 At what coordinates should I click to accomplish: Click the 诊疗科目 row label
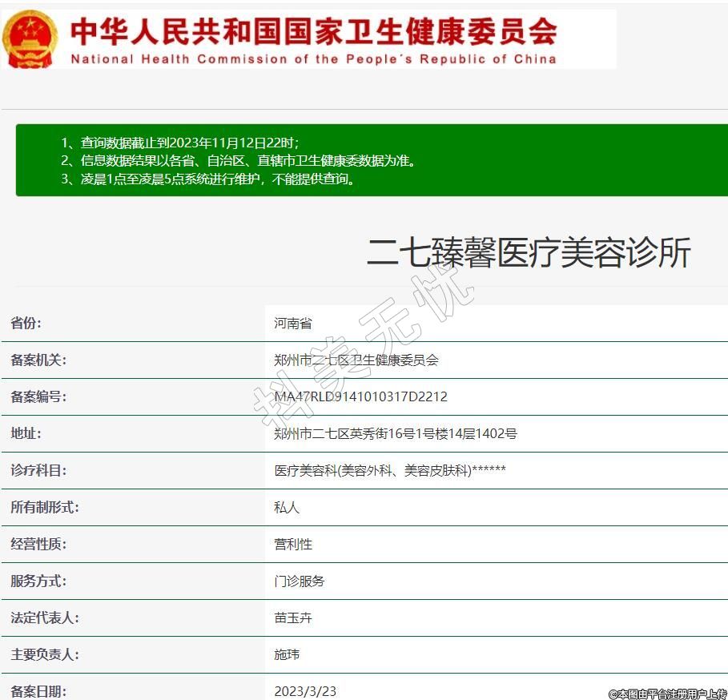point(37,470)
